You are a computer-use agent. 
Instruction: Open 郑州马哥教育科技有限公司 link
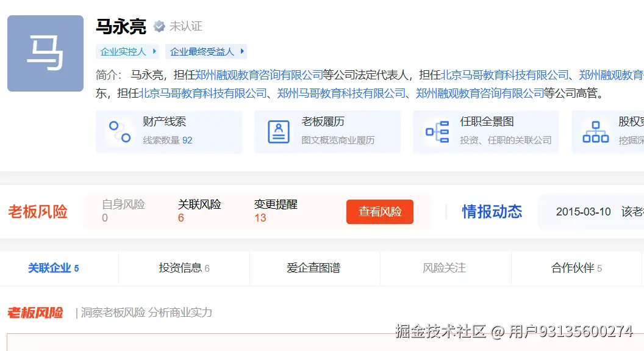coord(342,93)
